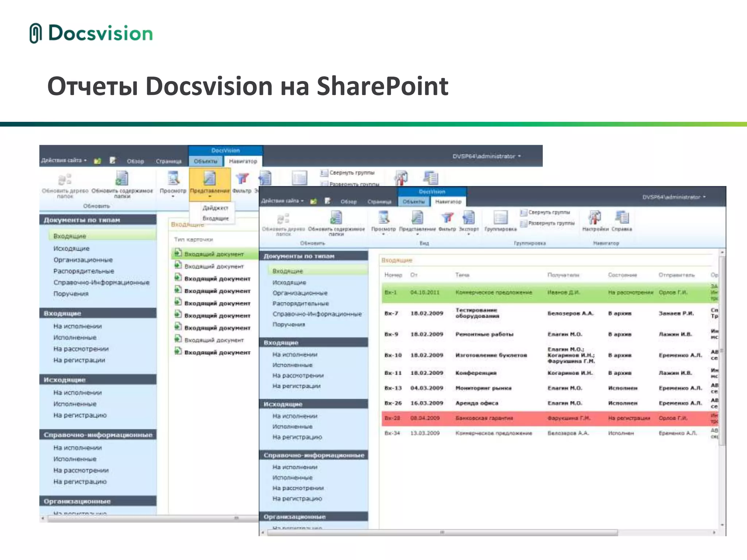Click Фильтр funnel icon in back window
This screenshot has height=560, width=747.
242,178
